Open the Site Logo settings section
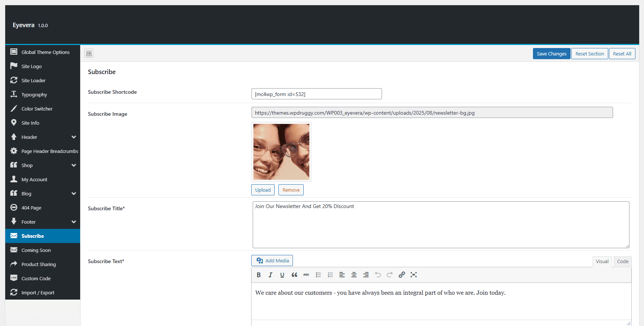The height and width of the screenshot is (326, 644). click(42, 66)
